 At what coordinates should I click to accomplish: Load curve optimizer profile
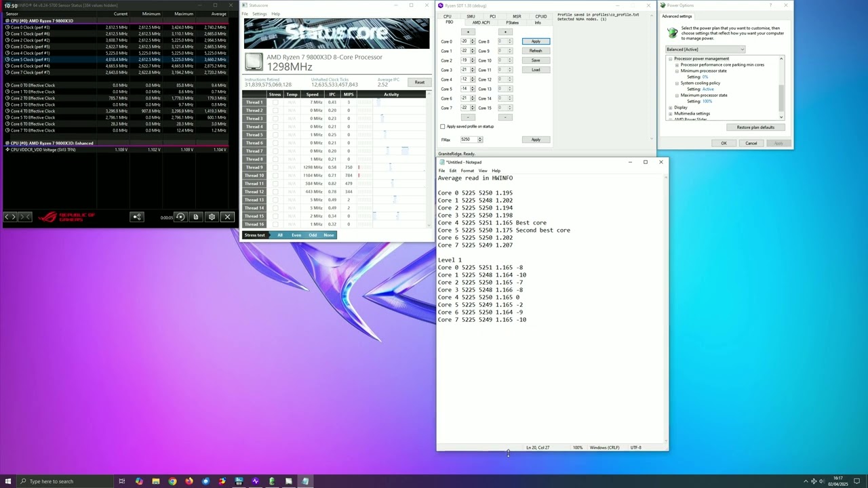tap(536, 70)
